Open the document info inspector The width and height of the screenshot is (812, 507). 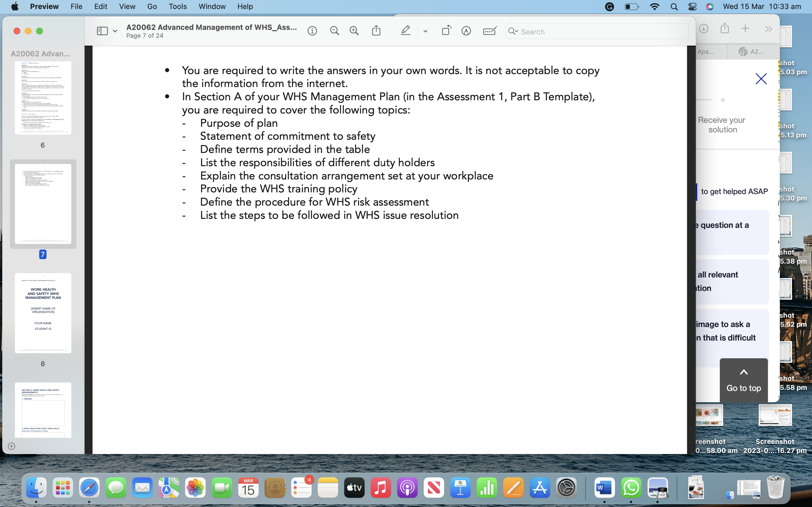coord(312,30)
